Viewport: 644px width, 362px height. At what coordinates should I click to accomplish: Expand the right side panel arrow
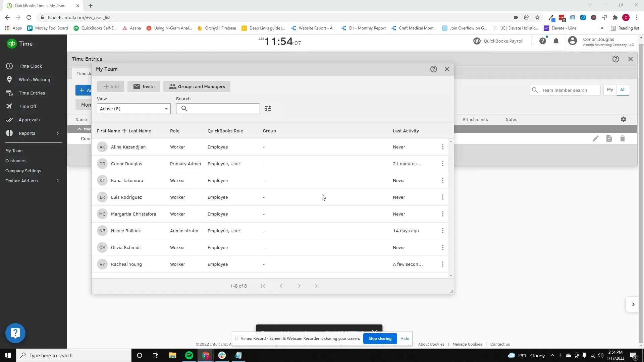[633, 304]
